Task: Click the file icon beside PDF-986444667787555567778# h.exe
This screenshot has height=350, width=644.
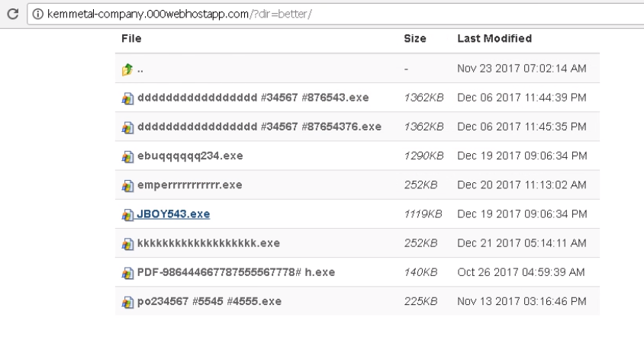Action: coord(127,272)
